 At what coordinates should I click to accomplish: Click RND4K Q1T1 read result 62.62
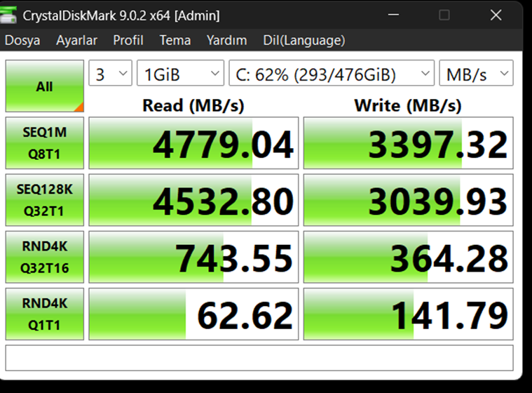coord(193,314)
